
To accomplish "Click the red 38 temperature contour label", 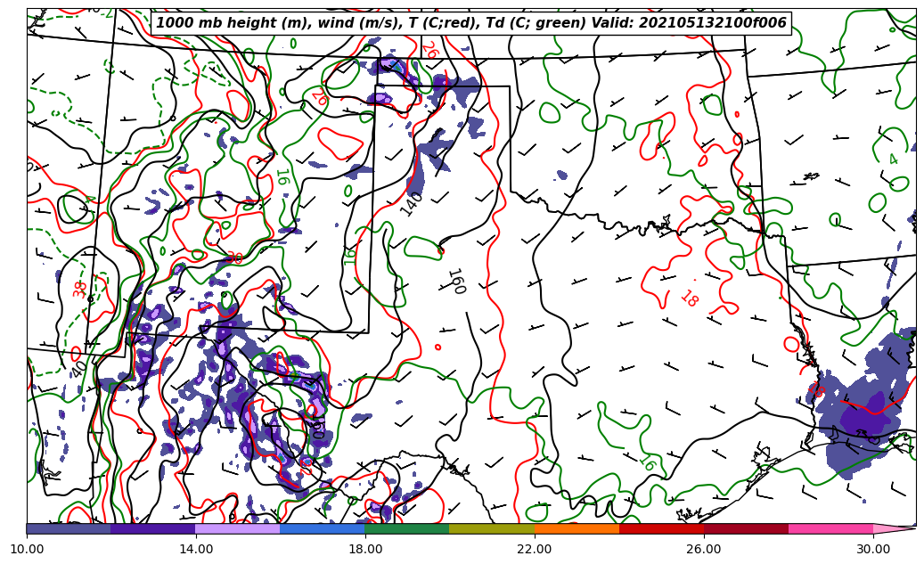I will point(80,289).
